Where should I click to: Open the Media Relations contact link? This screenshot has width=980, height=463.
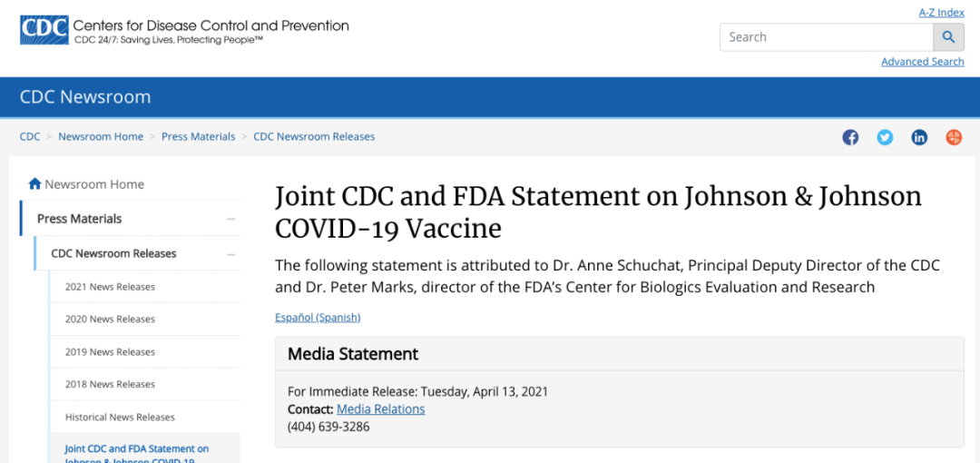pos(380,409)
